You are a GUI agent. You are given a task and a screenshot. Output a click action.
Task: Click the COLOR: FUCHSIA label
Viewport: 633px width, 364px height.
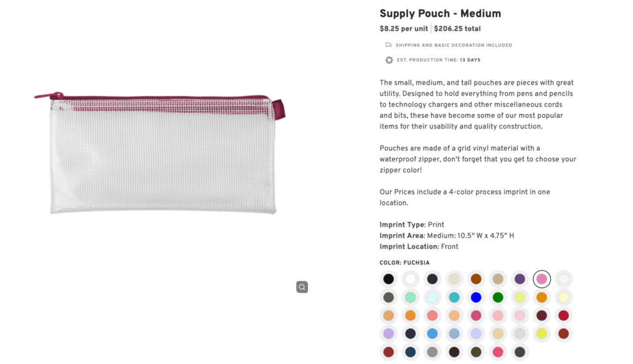(403, 262)
